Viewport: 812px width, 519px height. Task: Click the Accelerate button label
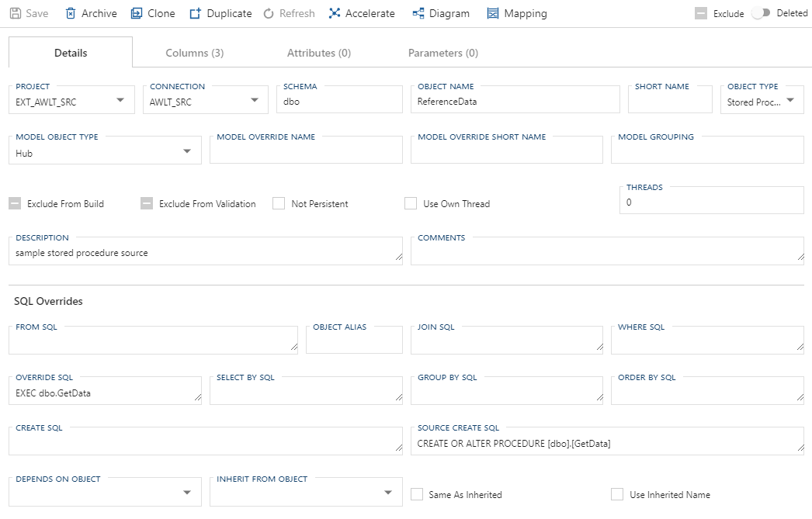(370, 13)
